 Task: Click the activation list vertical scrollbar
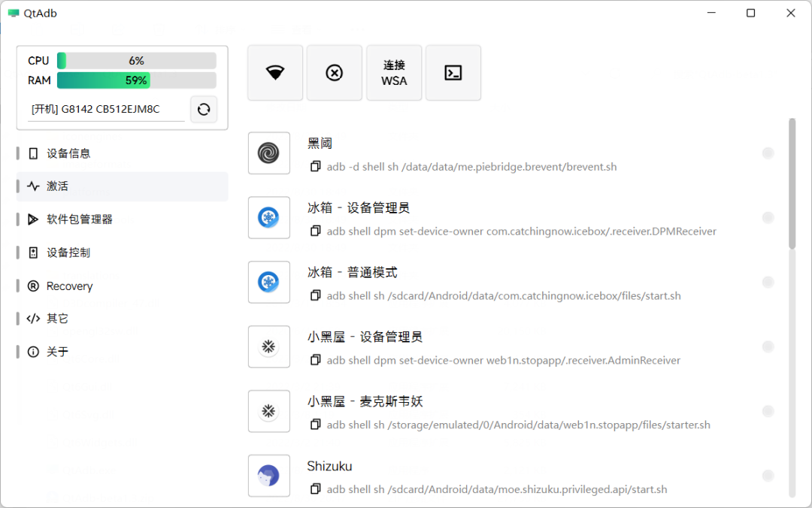pos(792,183)
